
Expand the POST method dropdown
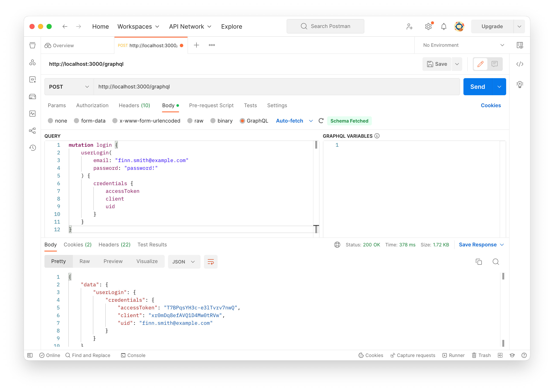(69, 87)
